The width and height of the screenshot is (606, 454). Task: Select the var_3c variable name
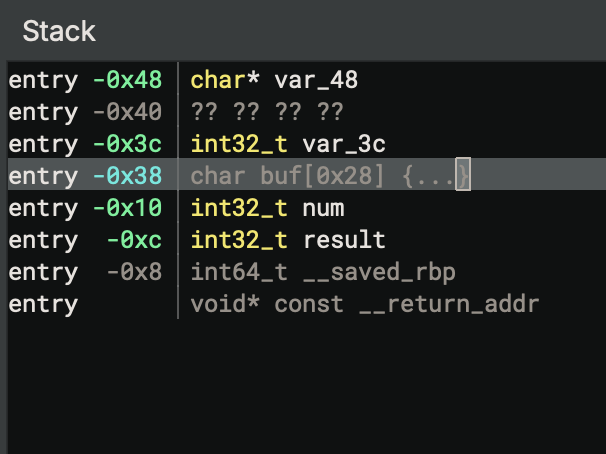click(344, 143)
